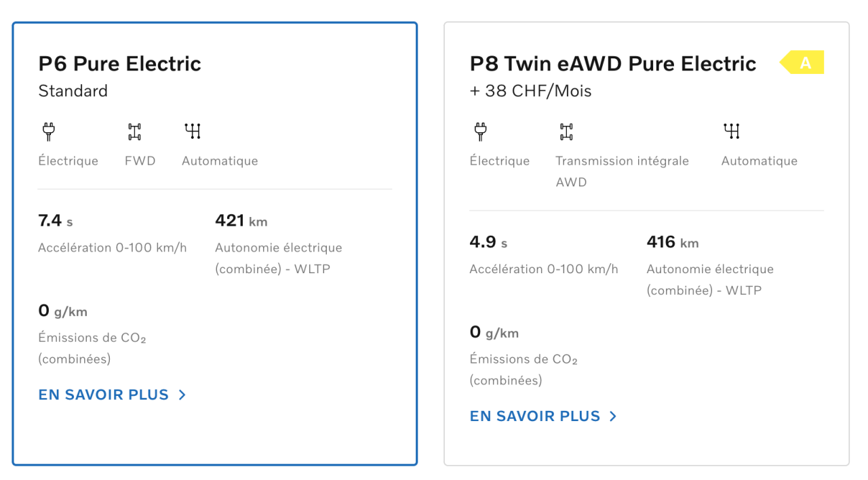Screen dimensions: 868x480
Task: Click the P6 Pure Electric title
Action: 119,64
